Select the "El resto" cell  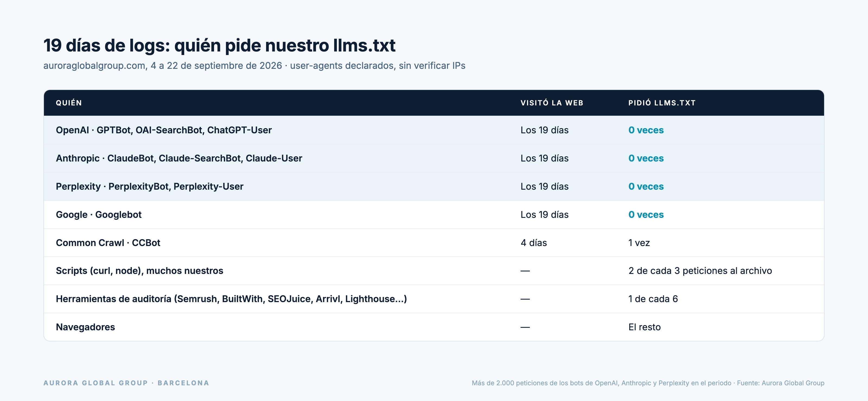(644, 327)
